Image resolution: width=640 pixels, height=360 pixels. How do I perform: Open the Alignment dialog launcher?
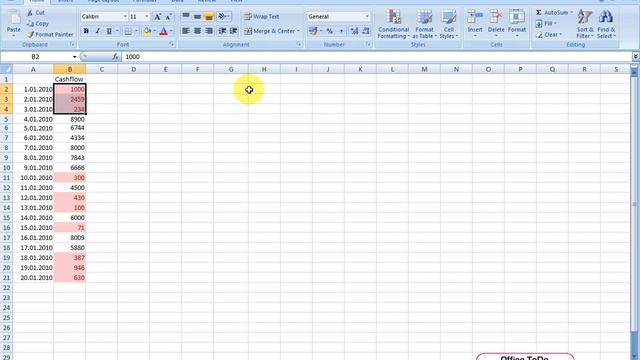[x=299, y=44]
